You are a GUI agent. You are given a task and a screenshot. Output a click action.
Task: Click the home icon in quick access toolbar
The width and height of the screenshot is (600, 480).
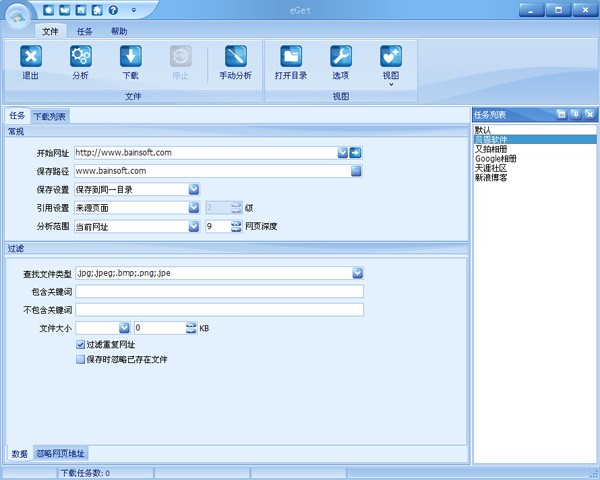click(97, 10)
